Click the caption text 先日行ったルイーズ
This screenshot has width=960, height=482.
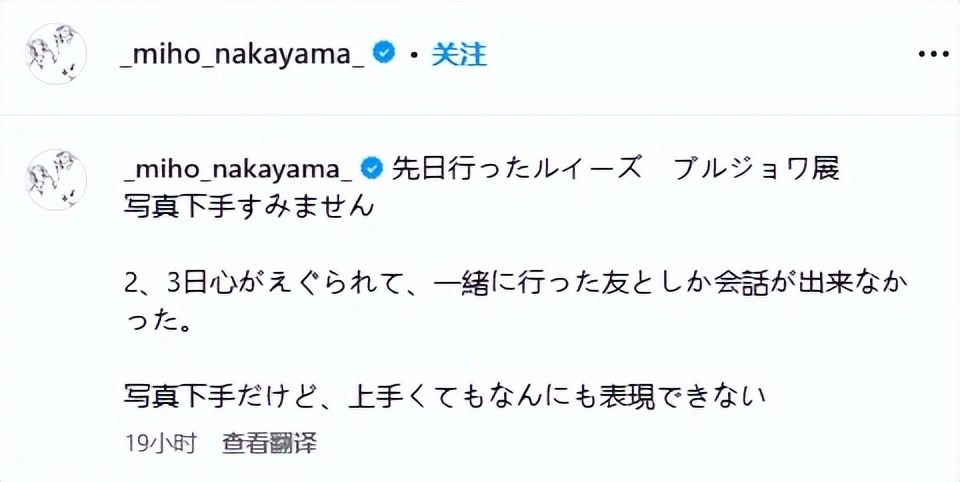pyautogui.click(x=515, y=167)
